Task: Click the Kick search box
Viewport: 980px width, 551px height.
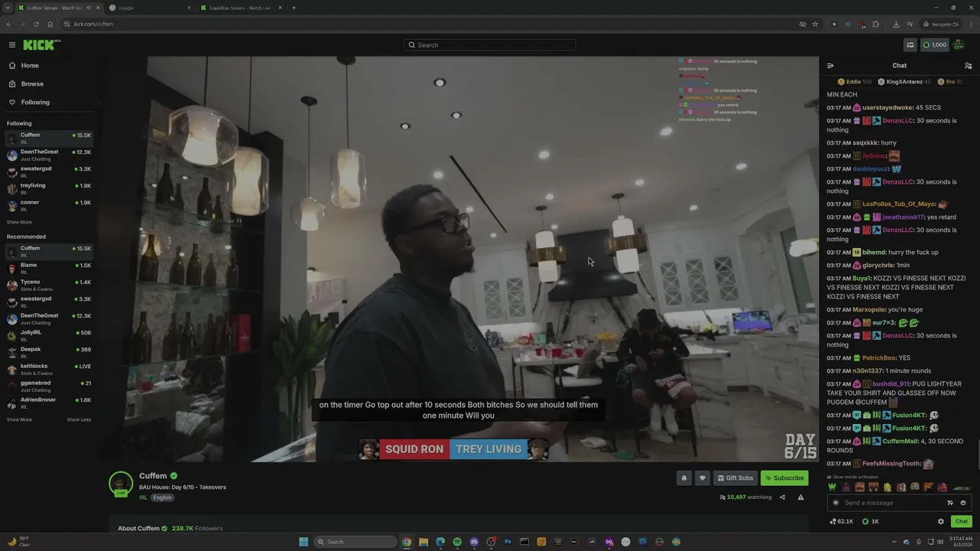Action: click(x=489, y=45)
